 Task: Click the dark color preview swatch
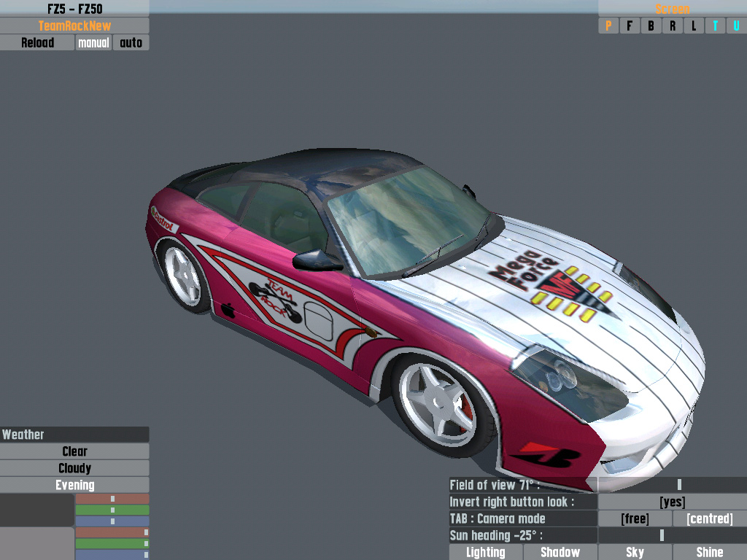pyautogui.click(x=37, y=510)
